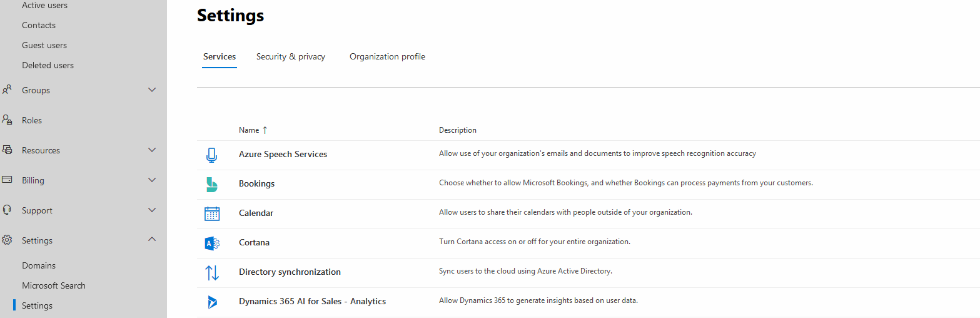The width and height of the screenshot is (980, 318).
Task: Open the Support navigation label
Action: (x=37, y=210)
